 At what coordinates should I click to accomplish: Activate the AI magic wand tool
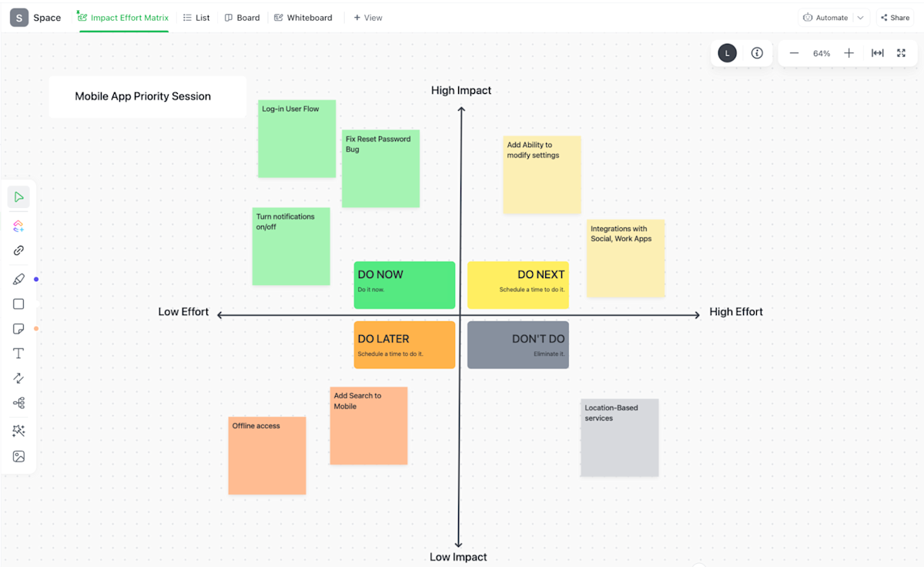coord(18,430)
